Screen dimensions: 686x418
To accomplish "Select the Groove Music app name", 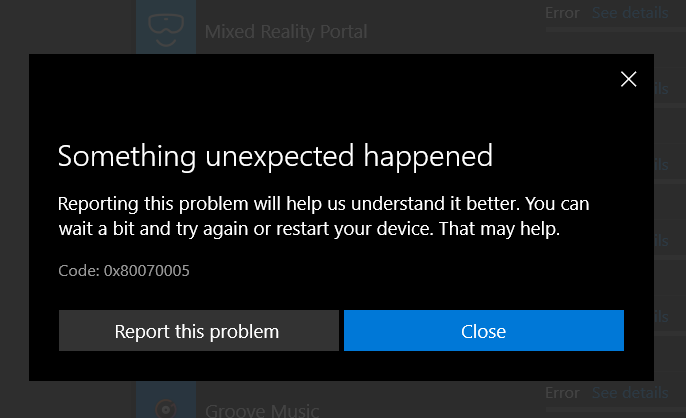I will click(262, 410).
